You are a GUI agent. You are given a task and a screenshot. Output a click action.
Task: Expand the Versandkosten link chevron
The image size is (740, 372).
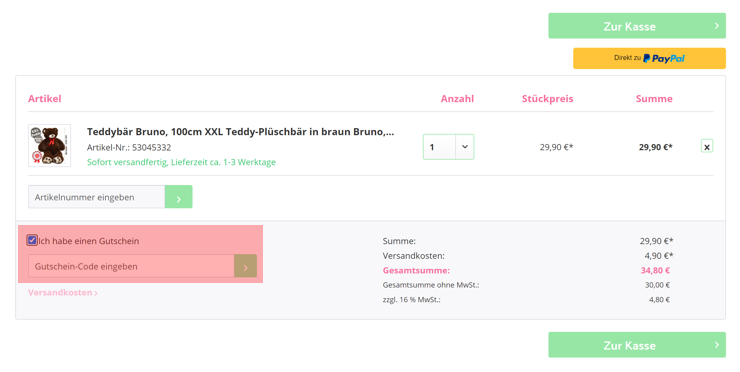pyautogui.click(x=96, y=293)
